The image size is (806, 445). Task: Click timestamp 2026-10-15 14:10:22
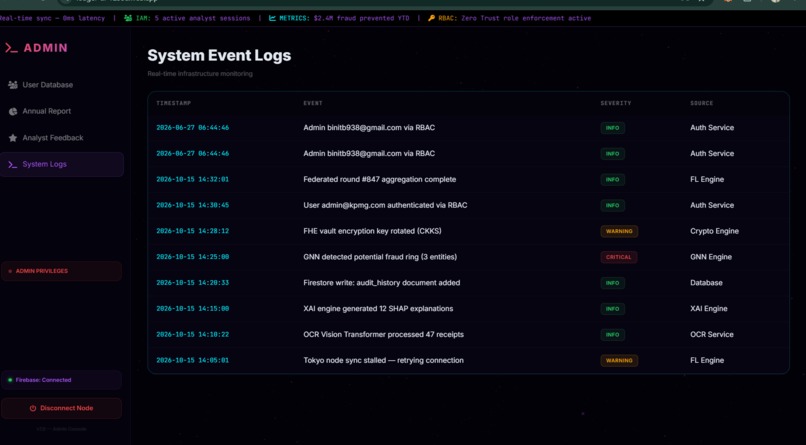pyautogui.click(x=193, y=335)
